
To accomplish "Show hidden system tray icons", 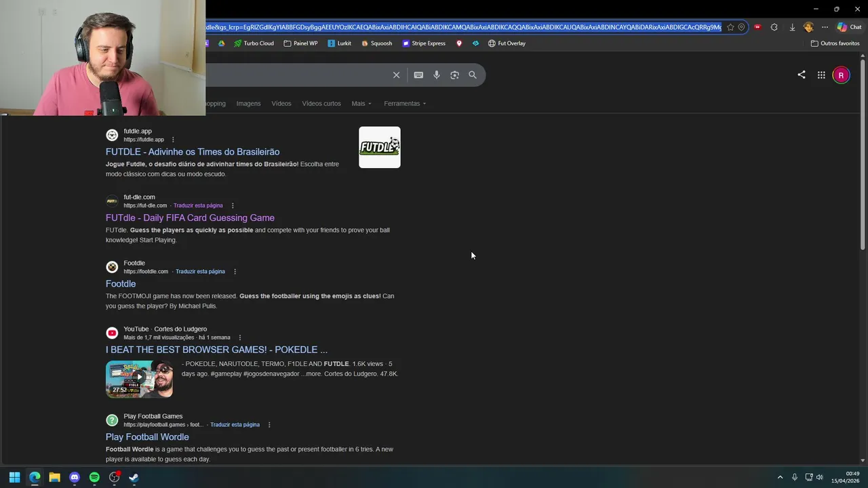I will click(x=780, y=477).
